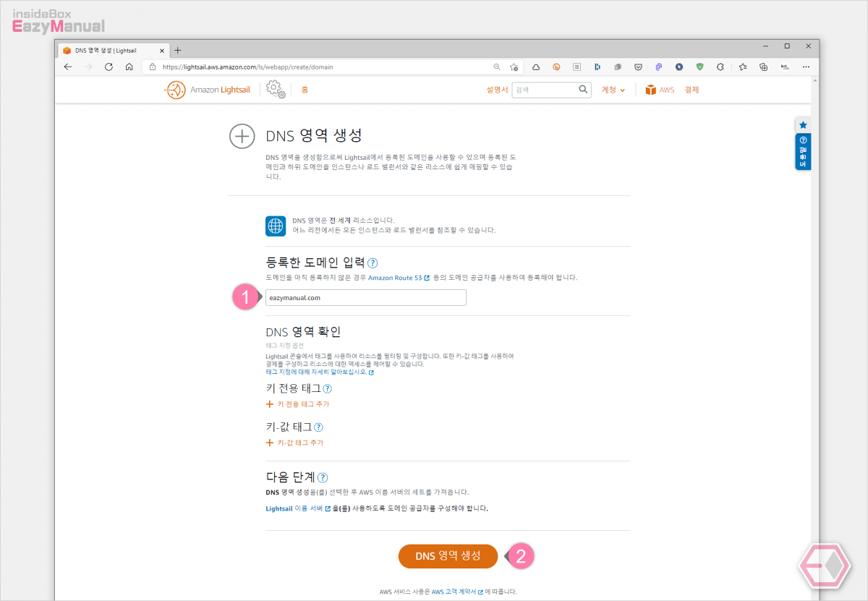Viewport: 868px width, 601px height.
Task: Click the Amazon Lightsail logo
Action: tap(208, 90)
